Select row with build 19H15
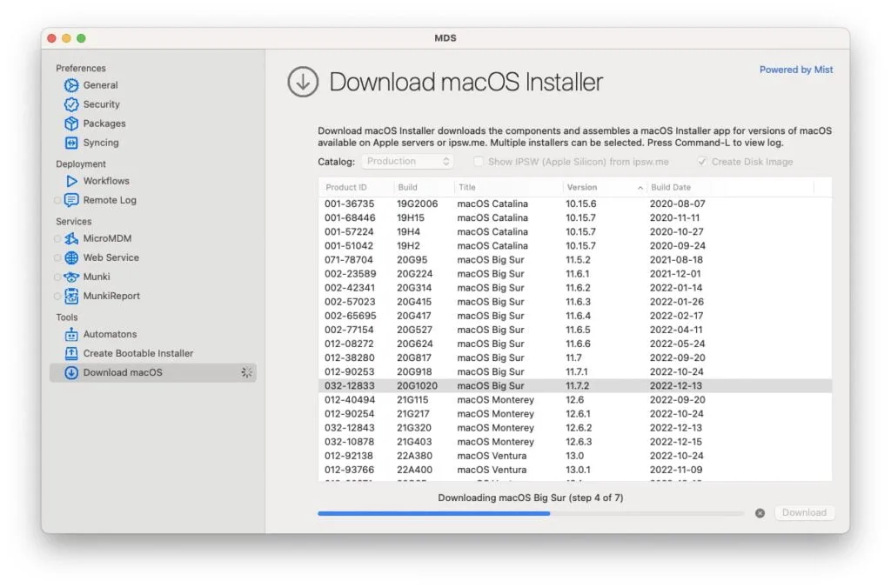The image size is (891, 588). click(575, 217)
